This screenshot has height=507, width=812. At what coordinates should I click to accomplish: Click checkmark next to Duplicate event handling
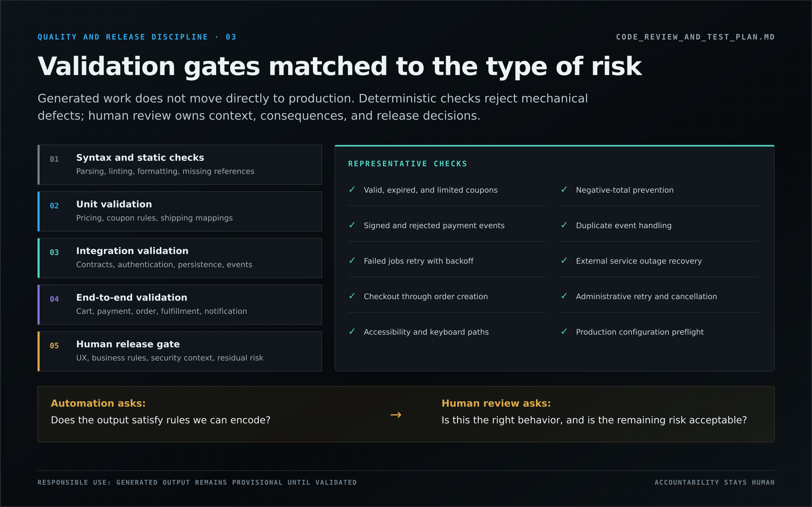(x=564, y=225)
